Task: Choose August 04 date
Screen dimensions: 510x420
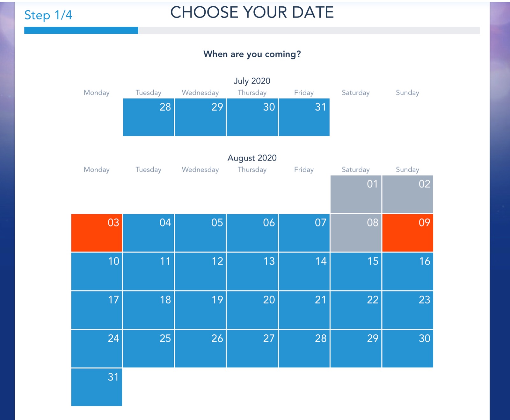Action: pos(149,233)
